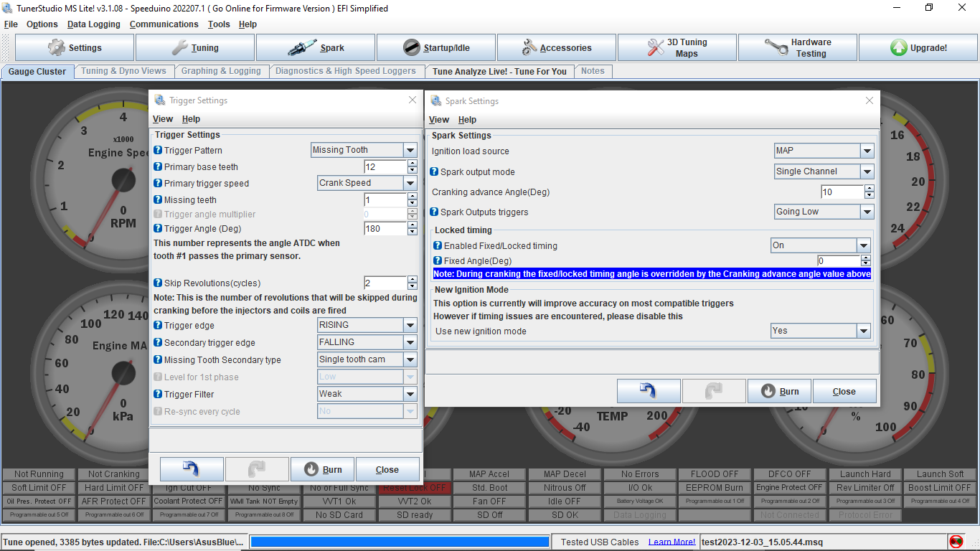Click the Secondary trigger edge help icon
The height and width of the screenshot is (551, 980).
click(158, 343)
